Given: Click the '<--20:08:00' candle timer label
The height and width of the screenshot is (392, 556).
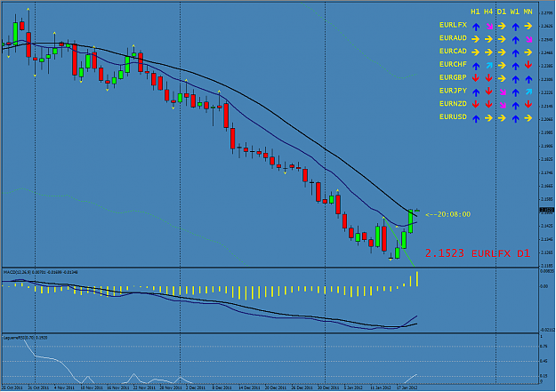Looking at the screenshot, I should [447, 214].
